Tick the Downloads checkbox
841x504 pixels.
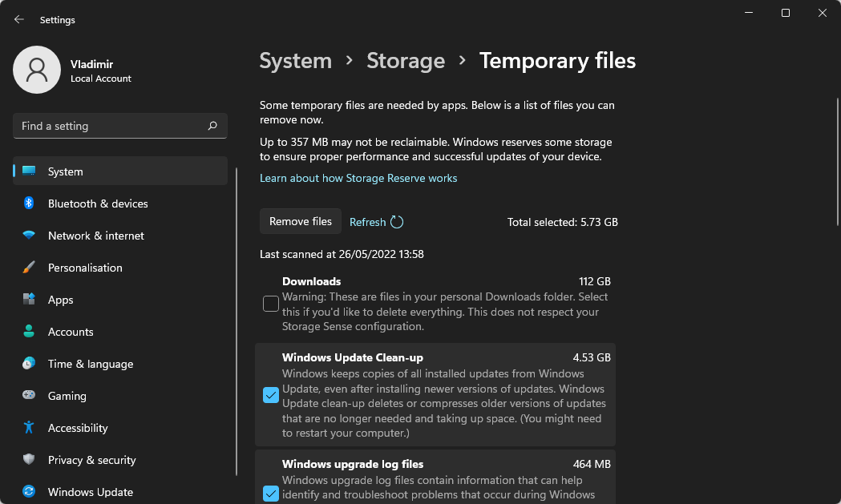coord(271,304)
